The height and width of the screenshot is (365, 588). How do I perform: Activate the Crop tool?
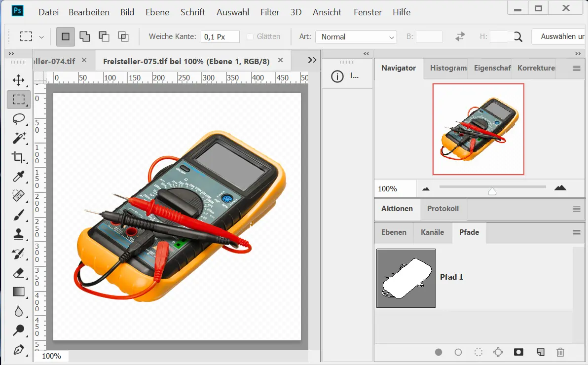click(19, 157)
